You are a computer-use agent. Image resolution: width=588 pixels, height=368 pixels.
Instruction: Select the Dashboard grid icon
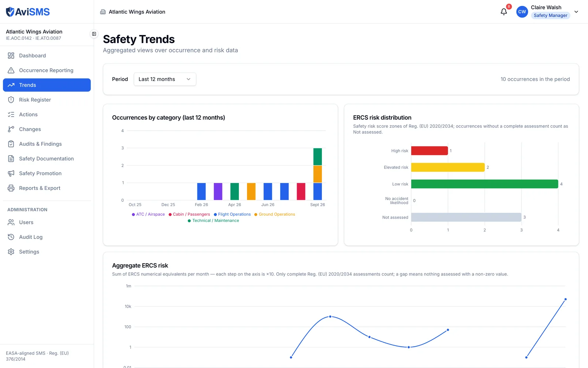[11, 56]
